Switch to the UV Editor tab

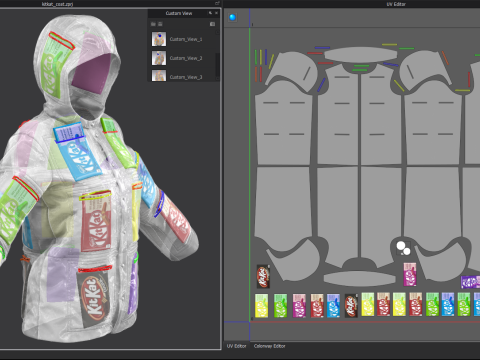pos(237,346)
